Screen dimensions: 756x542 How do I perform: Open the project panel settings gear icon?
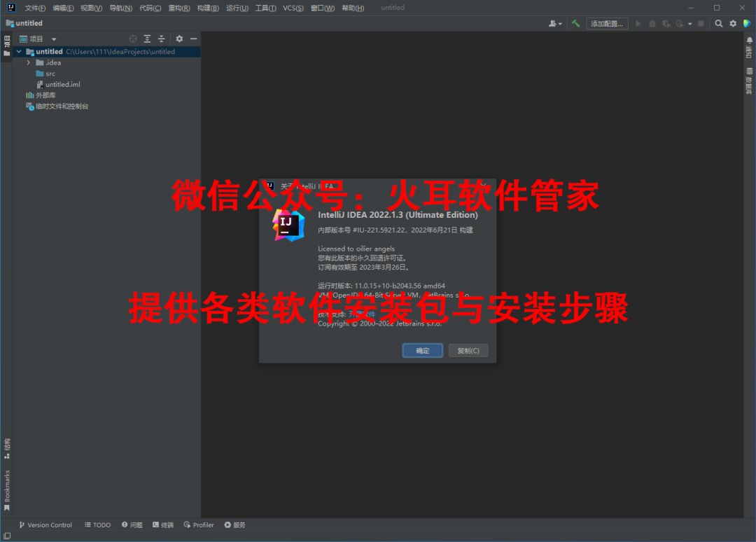(x=179, y=39)
